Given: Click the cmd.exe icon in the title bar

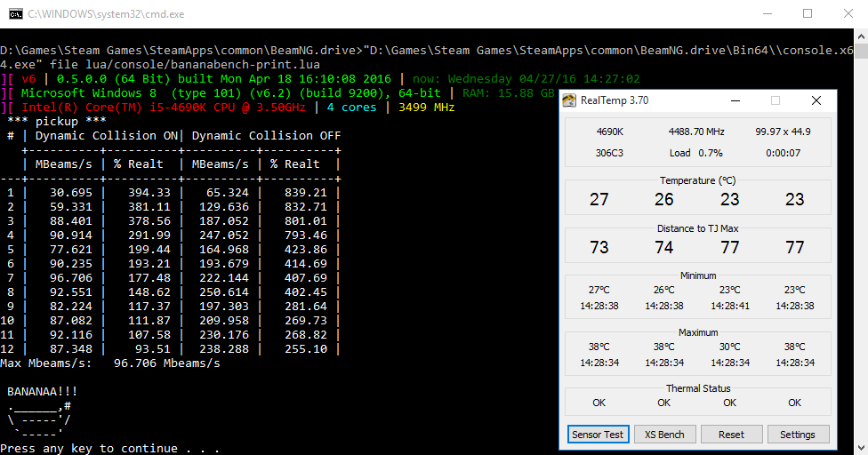Looking at the screenshot, I should point(15,14).
